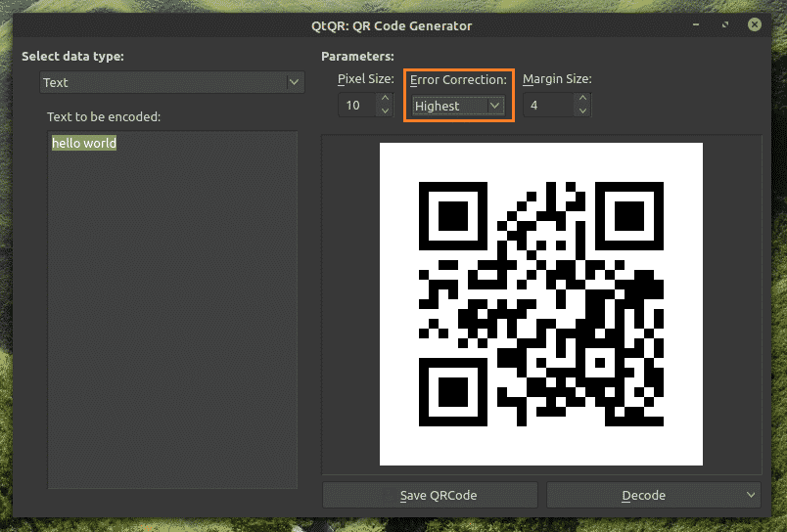Click the generated QR code image
The width and height of the screenshot is (787, 532).
pos(540,304)
